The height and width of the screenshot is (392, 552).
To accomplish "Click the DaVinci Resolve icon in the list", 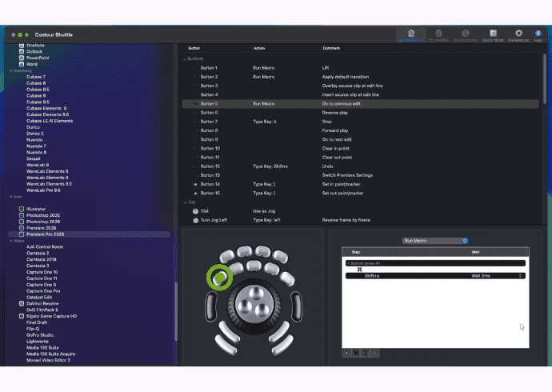I will [22, 304].
